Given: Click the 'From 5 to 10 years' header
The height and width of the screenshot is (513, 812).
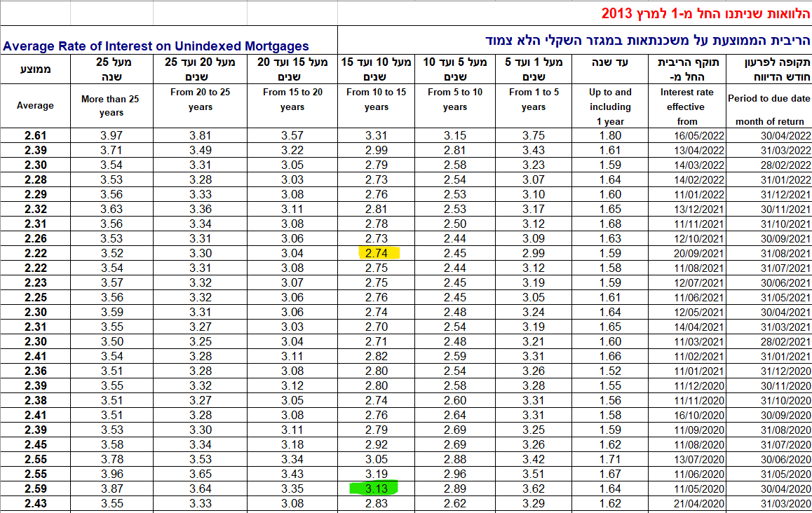Looking at the screenshot, I should pyautogui.click(x=455, y=100).
